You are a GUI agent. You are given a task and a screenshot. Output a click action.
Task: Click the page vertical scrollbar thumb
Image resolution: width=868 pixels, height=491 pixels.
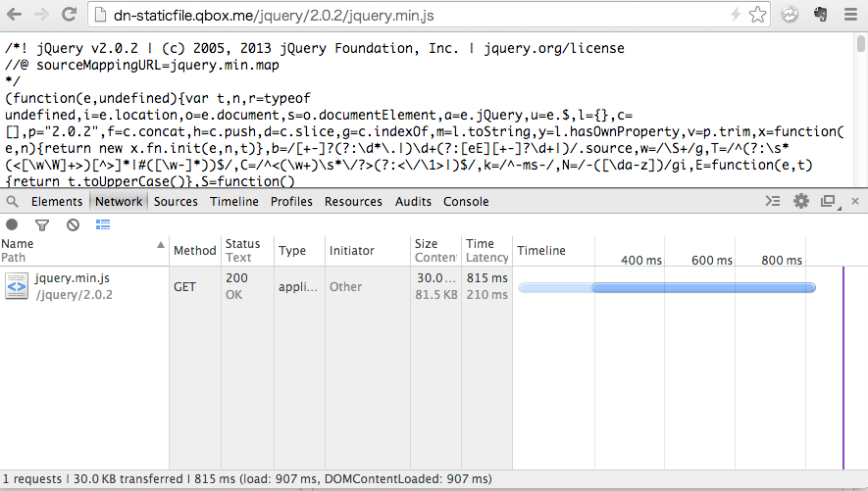(860, 44)
